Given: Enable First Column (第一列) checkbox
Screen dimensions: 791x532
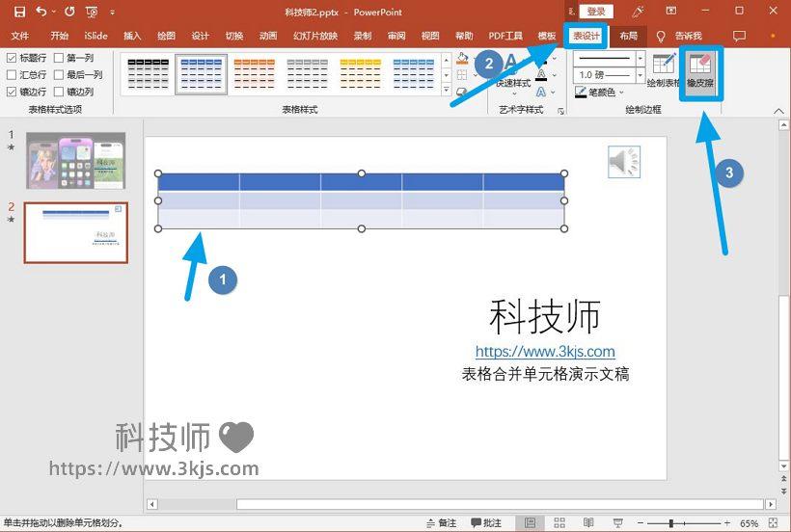Looking at the screenshot, I should coord(59,58).
